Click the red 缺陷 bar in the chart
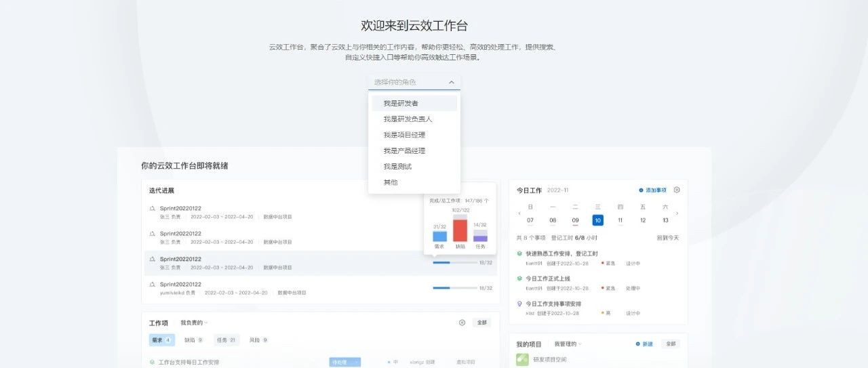The image size is (868, 368). click(x=460, y=230)
